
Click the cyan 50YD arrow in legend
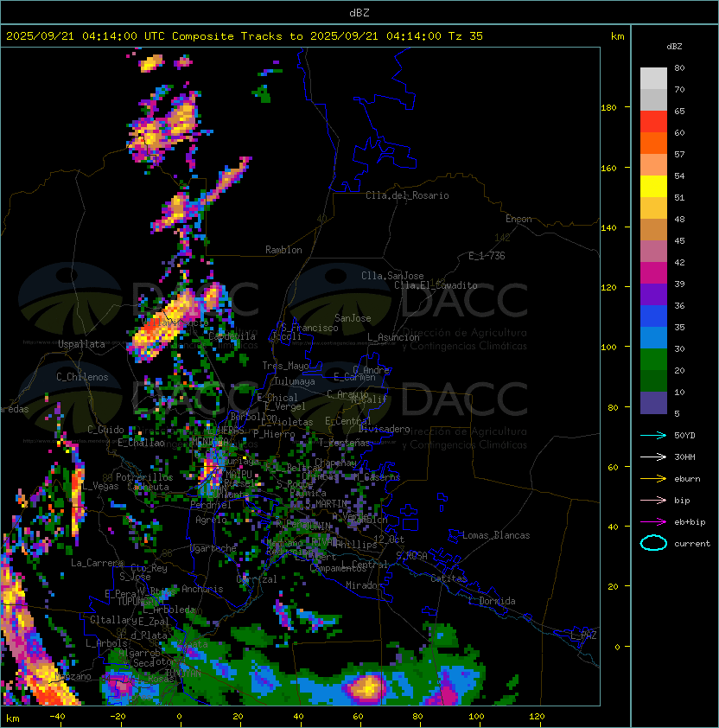653,435
